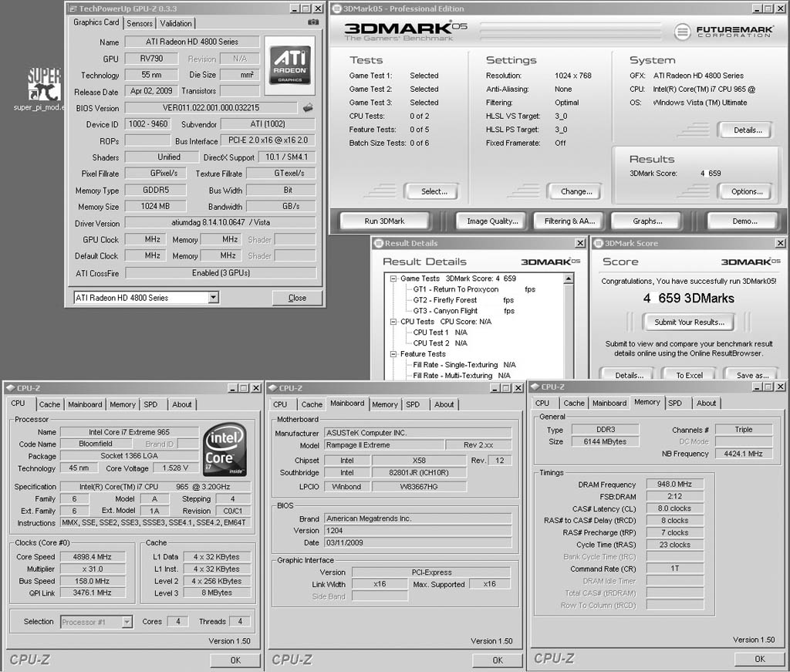Open the About tab in the right CPU-Z window
Image resolution: width=790 pixels, height=672 pixels.
pos(707,403)
